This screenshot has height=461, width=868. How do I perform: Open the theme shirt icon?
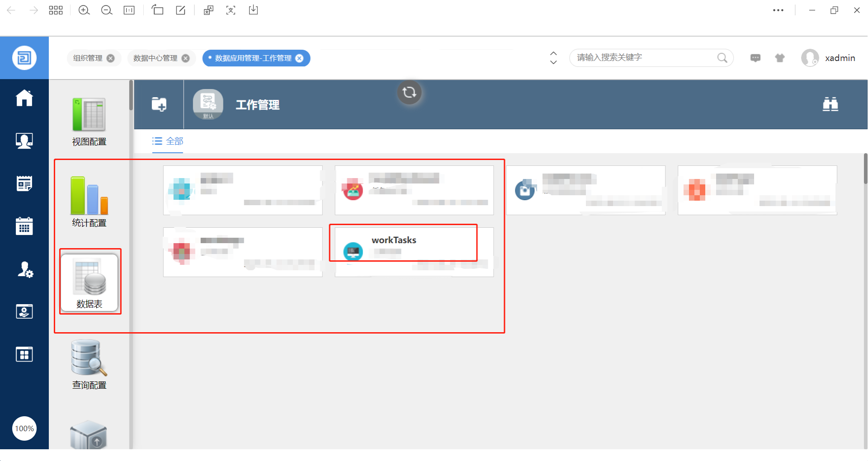[780, 58]
